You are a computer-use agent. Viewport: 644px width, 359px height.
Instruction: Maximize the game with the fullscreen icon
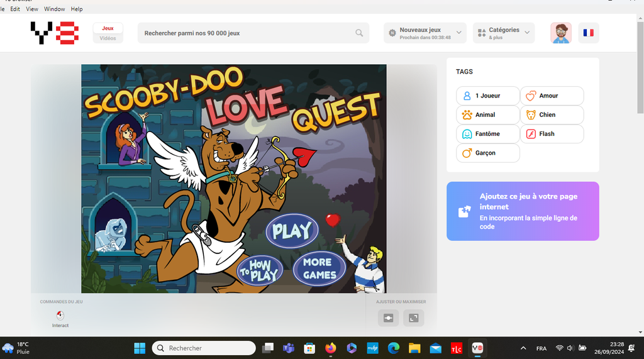pos(413,318)
